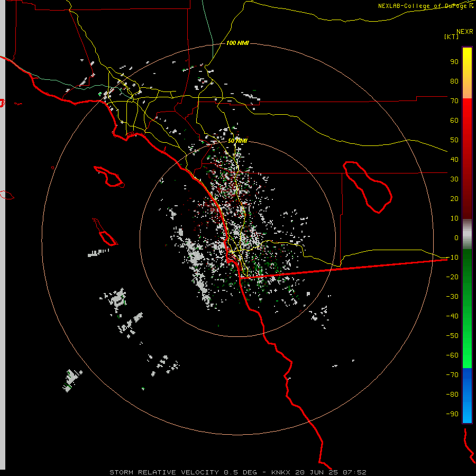Click the 20 JUN 25 date text
476x476 pixels.
(316, 472)
